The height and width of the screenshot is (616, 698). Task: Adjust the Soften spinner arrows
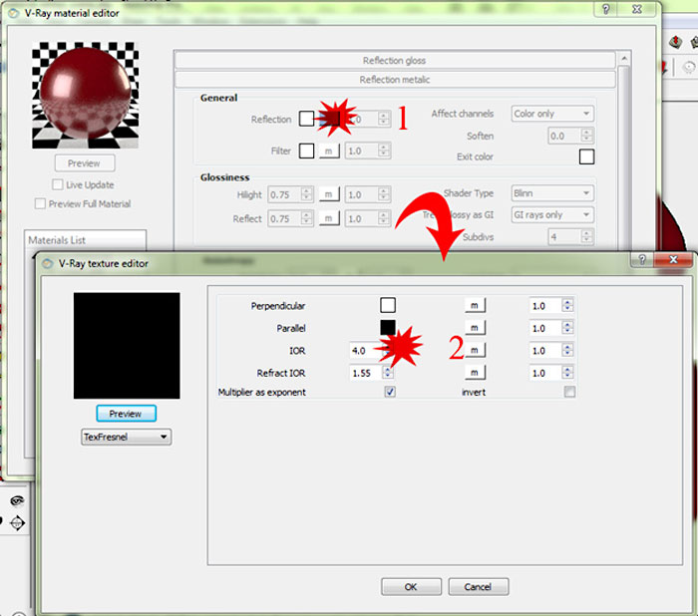click(x=587, y=136)
